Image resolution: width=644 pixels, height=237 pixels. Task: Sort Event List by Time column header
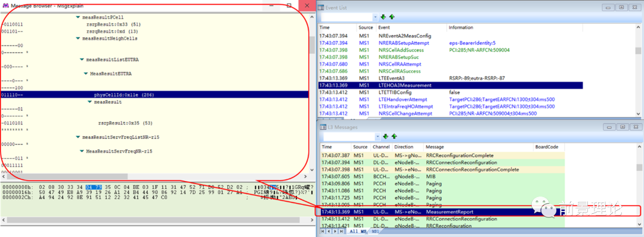(337, 27)
